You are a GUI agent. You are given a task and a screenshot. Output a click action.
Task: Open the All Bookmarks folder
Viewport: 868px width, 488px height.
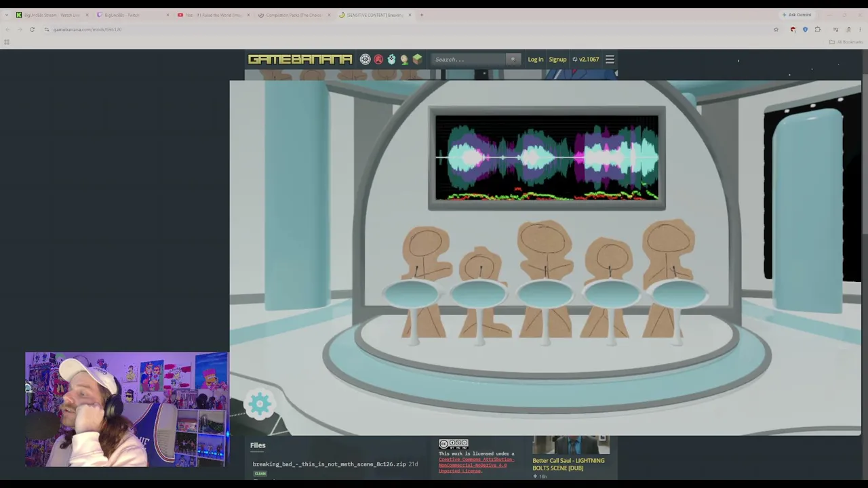click(x=846, y=42)
